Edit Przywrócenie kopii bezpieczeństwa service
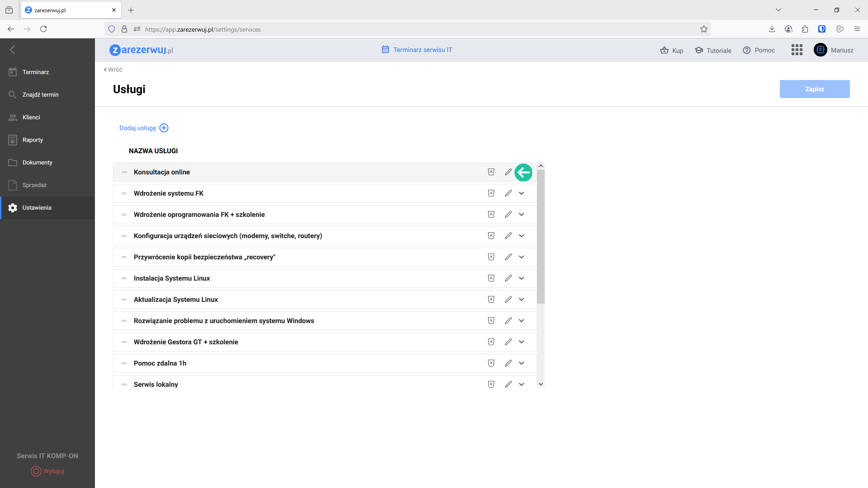This screenshot has height=488, width=868. pyautogui.click(x=508, y=257)
